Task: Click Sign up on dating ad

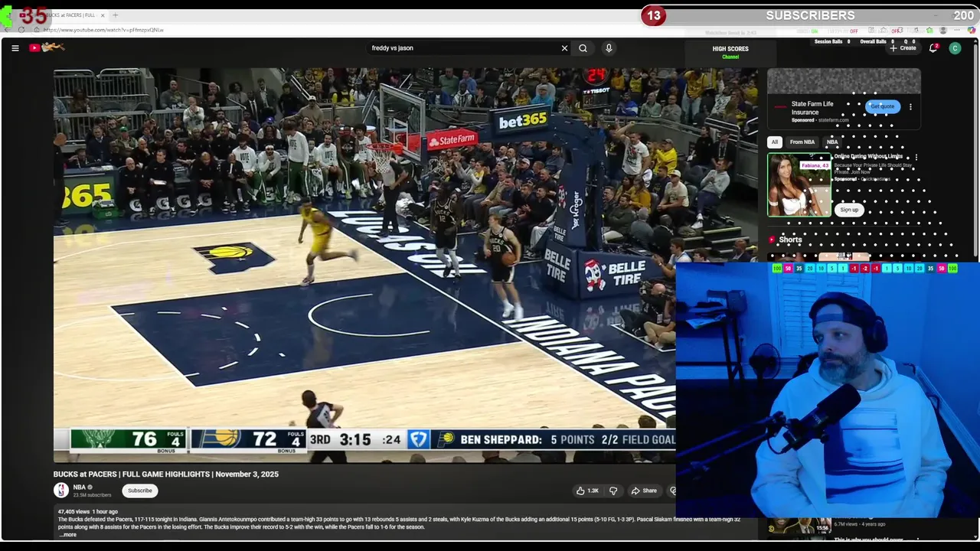Action: [x=849, y=210]
